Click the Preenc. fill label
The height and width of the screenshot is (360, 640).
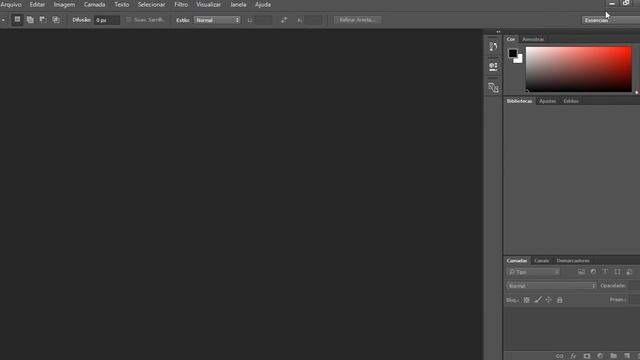coord(618,300)
